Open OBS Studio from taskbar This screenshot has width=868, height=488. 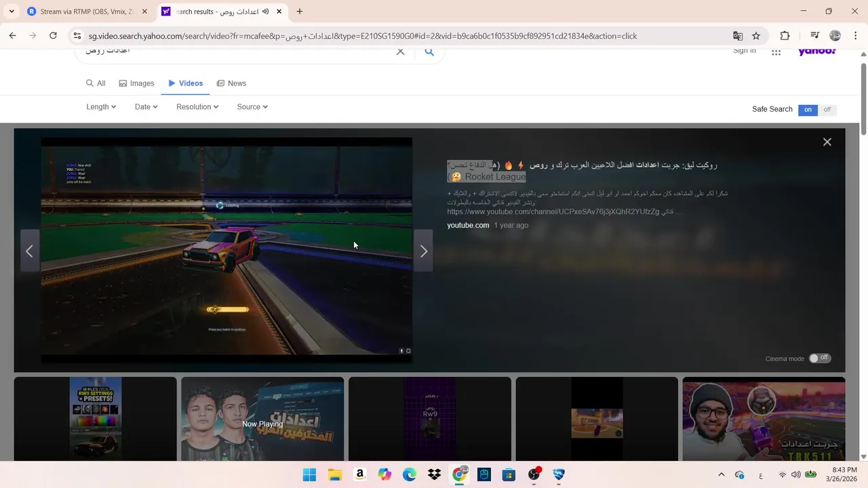(x=534, y=474)
